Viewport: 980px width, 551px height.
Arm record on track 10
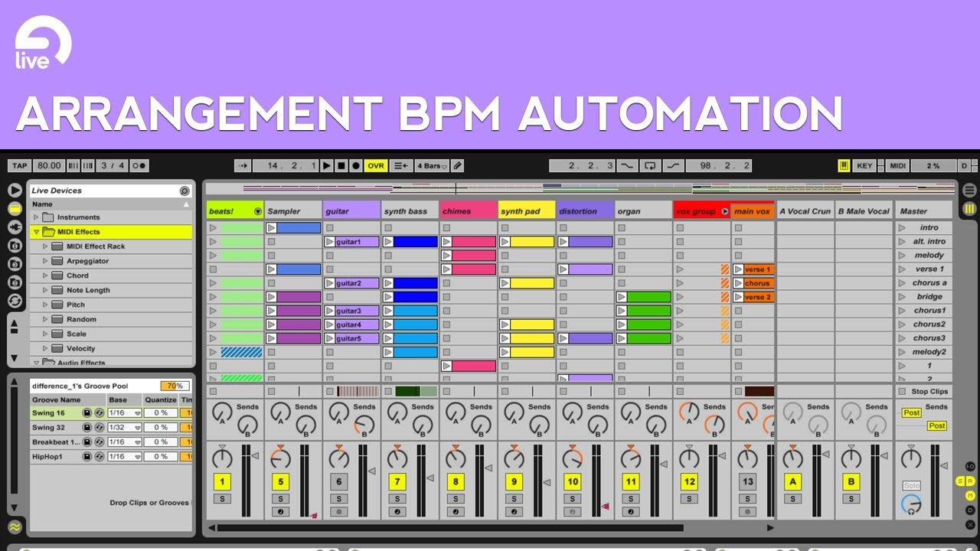coord(572,511)
